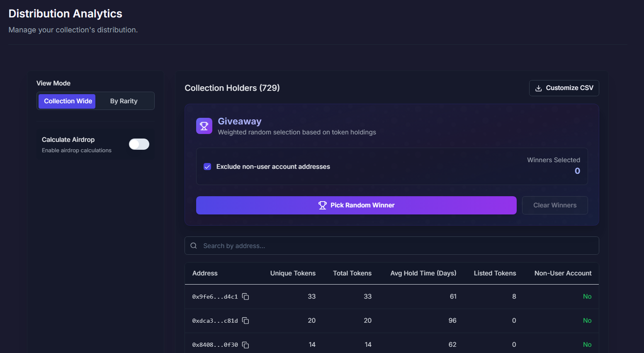This screenshot has height=353, width=644.
Task: Copy address 0xdca3...c81d using copy icon
Action: click(x=245, y=321)
